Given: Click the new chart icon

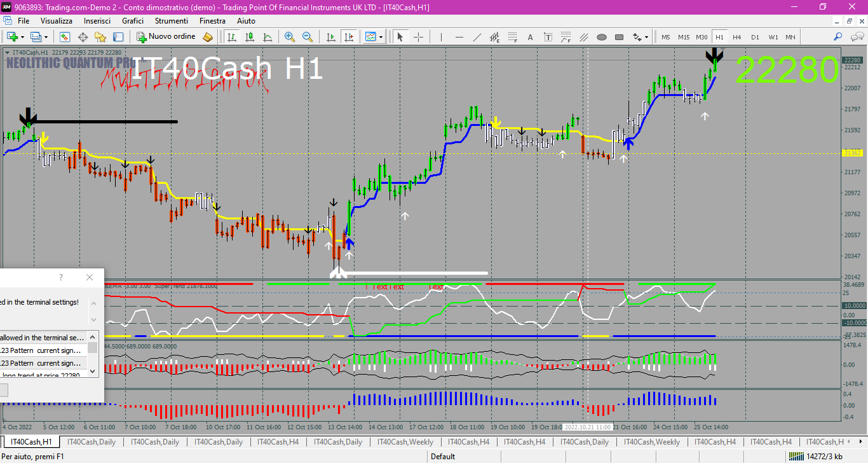Looking at the screenshot, I should click(x=12, y=37).
